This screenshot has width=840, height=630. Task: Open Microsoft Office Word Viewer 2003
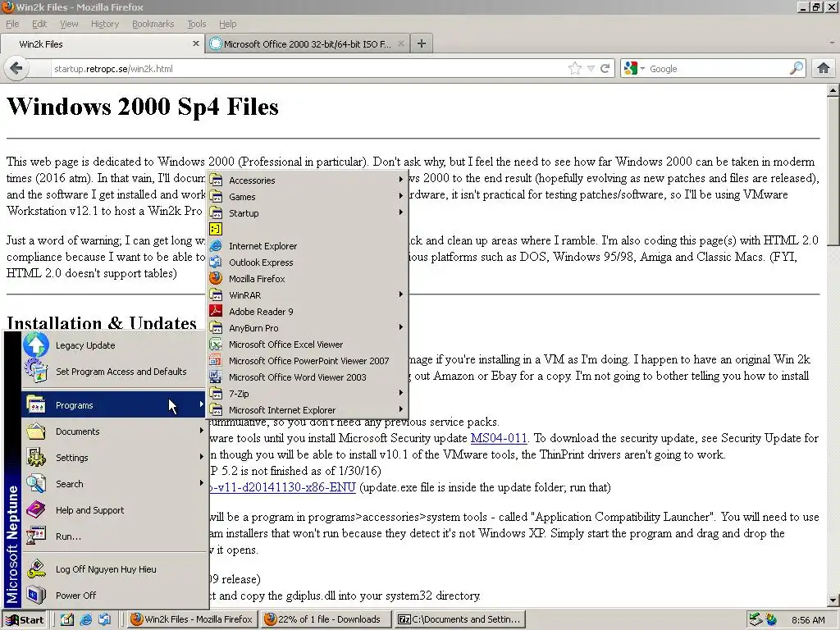point(307,377)
